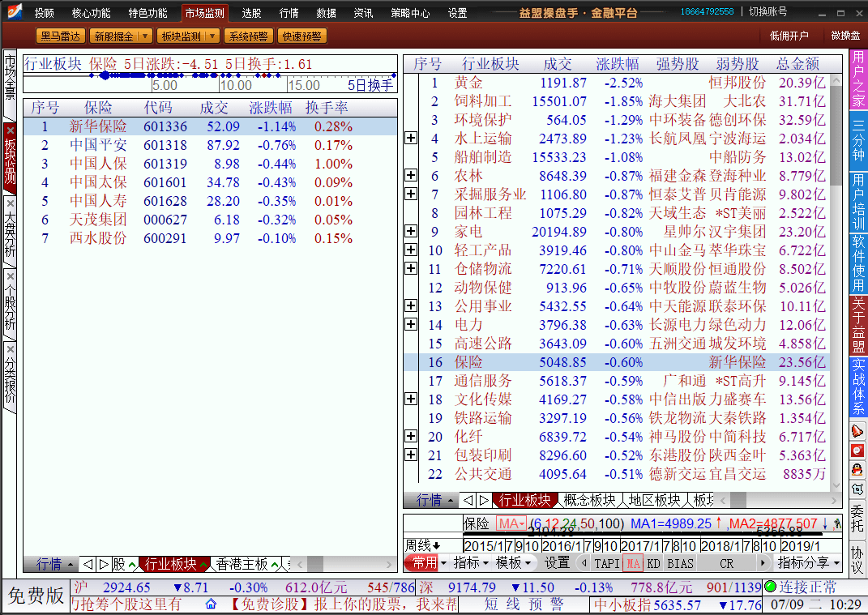Click the 黑马雷达 button

pos(60,36)
